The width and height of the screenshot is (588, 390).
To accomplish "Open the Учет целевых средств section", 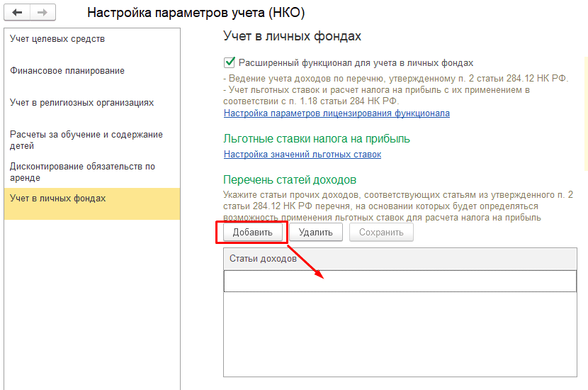I will tap(57, 39).
